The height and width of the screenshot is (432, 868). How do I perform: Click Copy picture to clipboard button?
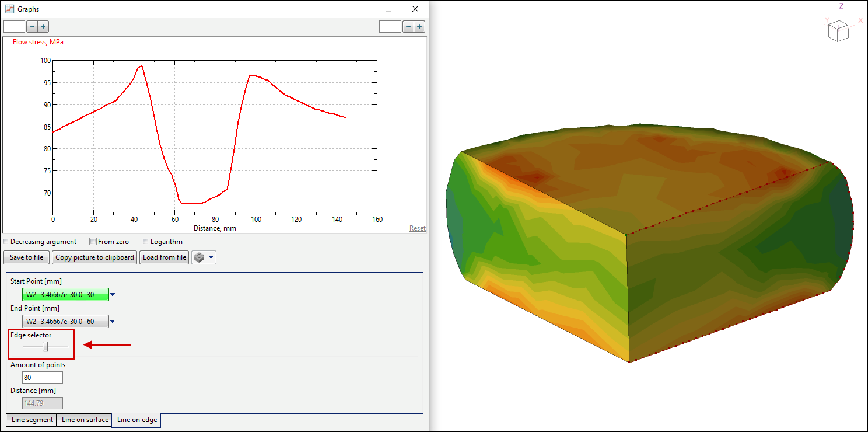(x=94, y=257)
